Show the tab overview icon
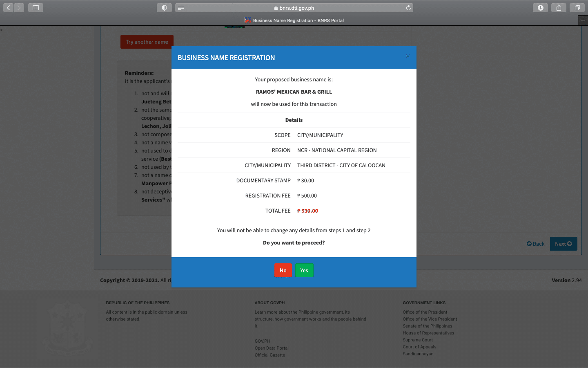Viewport: 588px width, 368px height. pyautogui.click(x=577, y=8)
